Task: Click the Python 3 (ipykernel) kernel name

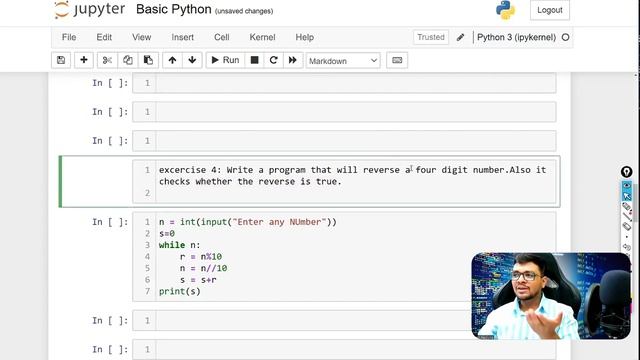Action: coord(516,37)
